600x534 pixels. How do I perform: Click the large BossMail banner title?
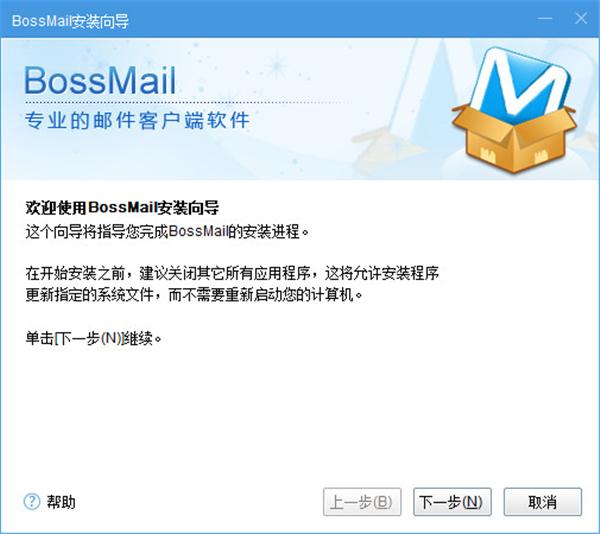tap(100, 81)
